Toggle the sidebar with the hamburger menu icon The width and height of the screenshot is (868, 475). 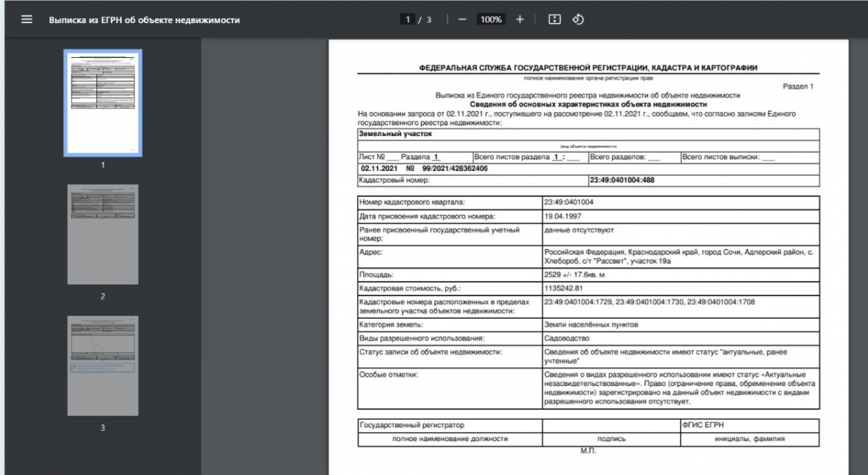(x=27, y=20)
